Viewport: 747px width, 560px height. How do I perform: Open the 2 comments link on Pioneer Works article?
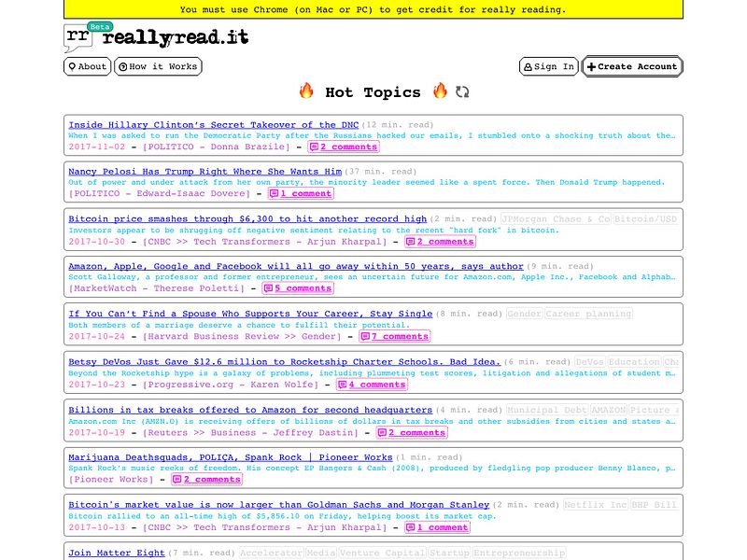click(206, 479)
